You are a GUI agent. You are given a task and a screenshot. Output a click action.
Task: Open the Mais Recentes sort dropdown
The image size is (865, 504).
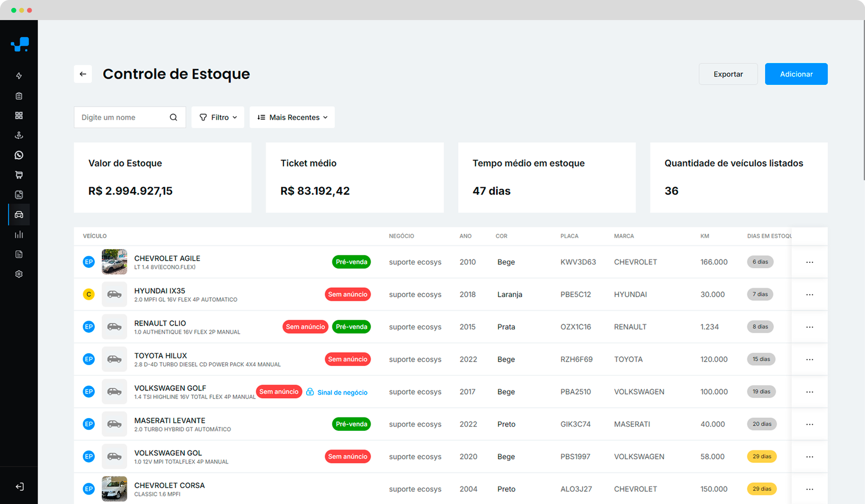click(x=292, y=117)
